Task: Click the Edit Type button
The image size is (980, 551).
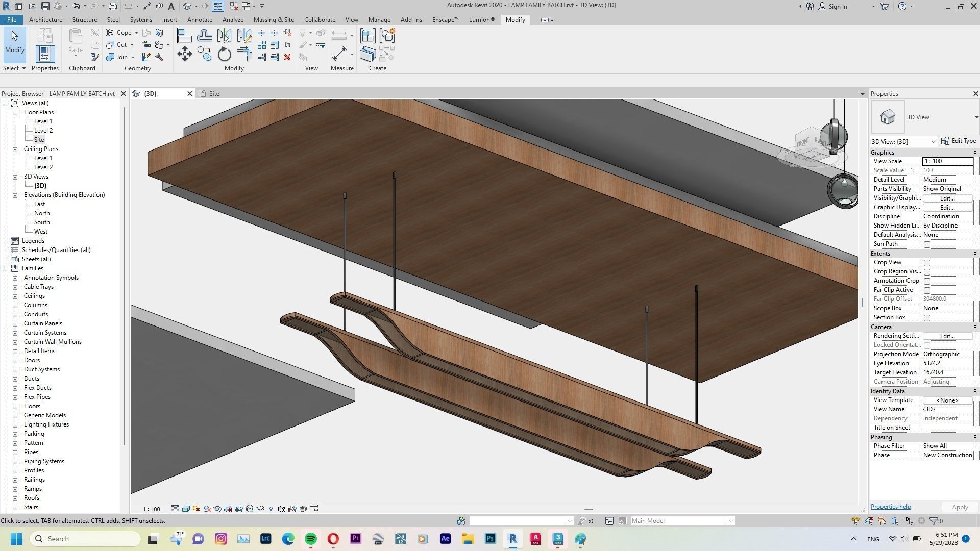Action: [x=959, y=141]
